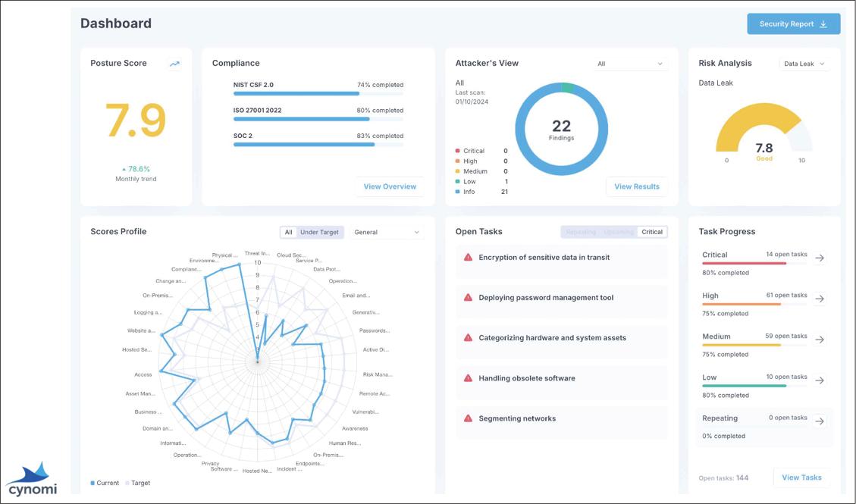Click the arrow next to Low tasks
The image size is (856, 504).
point(820,380)
